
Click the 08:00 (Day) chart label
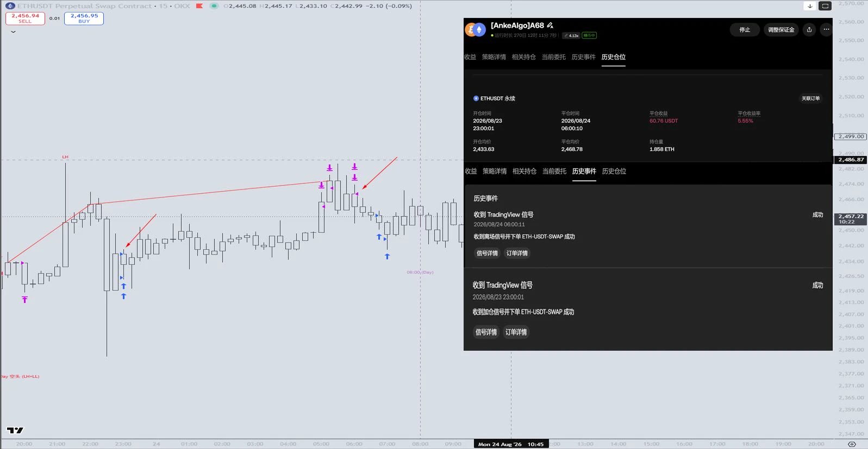pos(420,273)
